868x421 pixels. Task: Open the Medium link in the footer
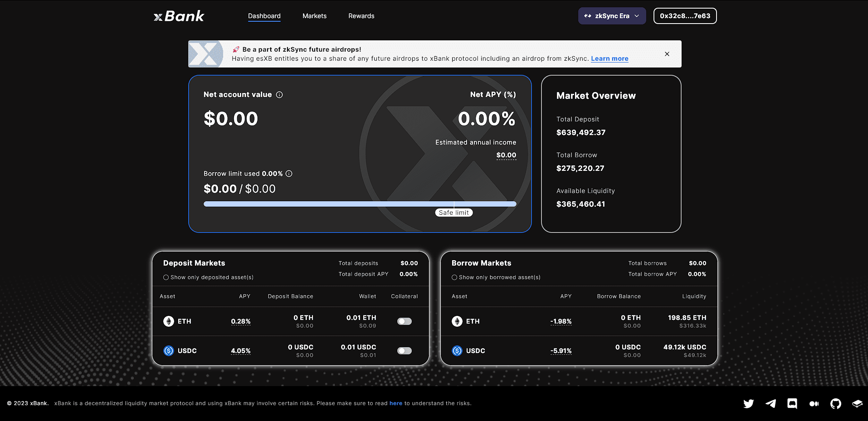[x=814, y=404]
